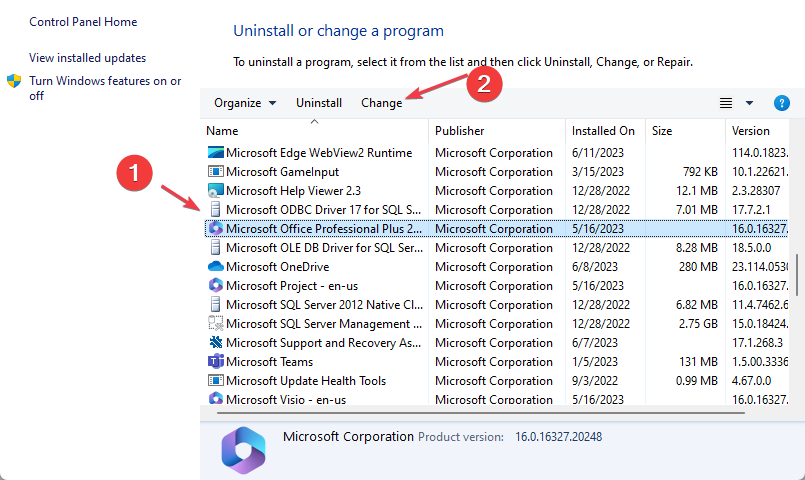Open the view options icon
The width and height of the screenshot is (805, 480).
coord(726,103)
